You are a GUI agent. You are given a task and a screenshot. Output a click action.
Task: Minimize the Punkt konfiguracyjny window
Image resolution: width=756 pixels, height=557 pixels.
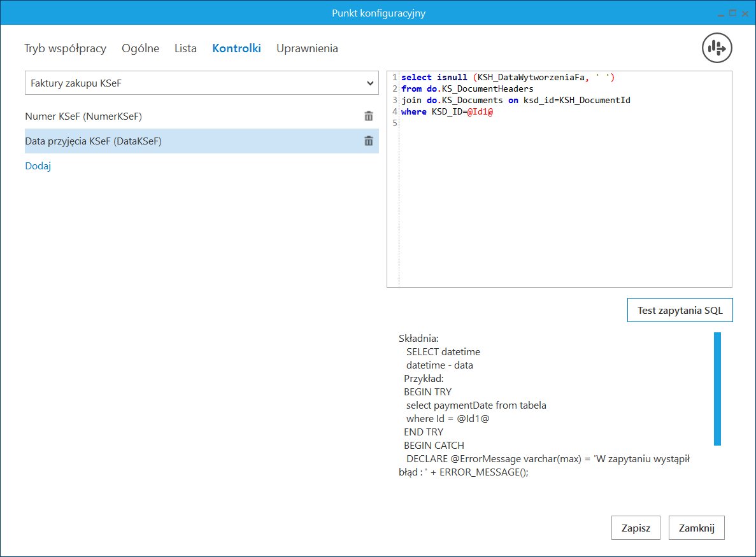721,13
